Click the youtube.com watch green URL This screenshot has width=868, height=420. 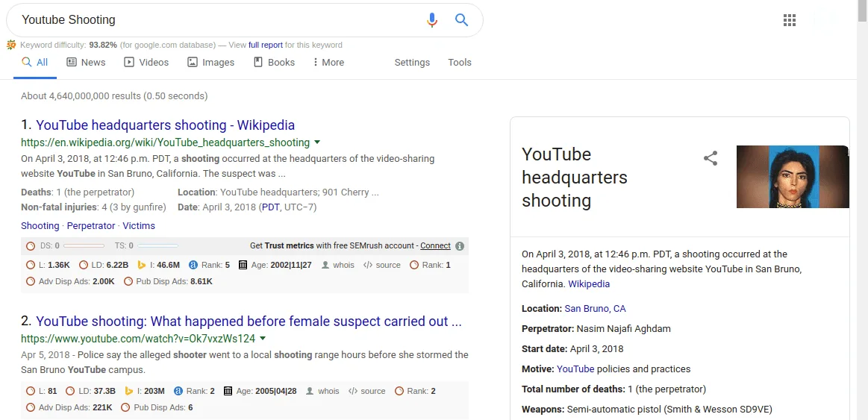[x=138, y=338]
